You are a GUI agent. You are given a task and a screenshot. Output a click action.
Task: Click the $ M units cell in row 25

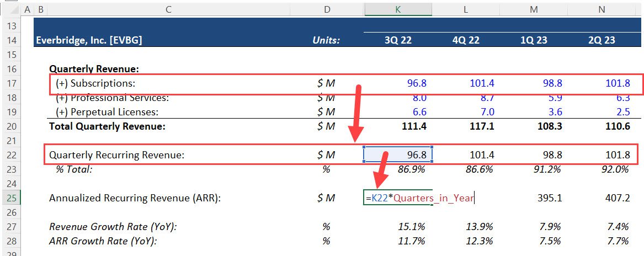click(327, 198)
